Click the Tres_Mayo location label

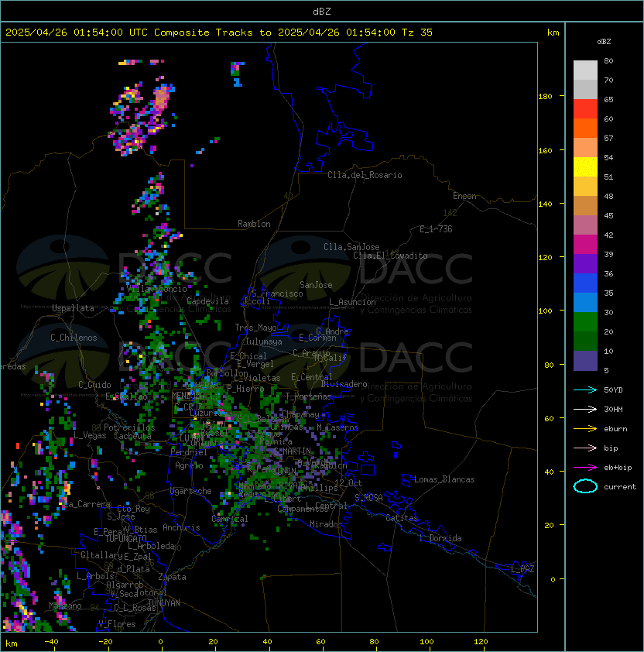tap(255, 328)
